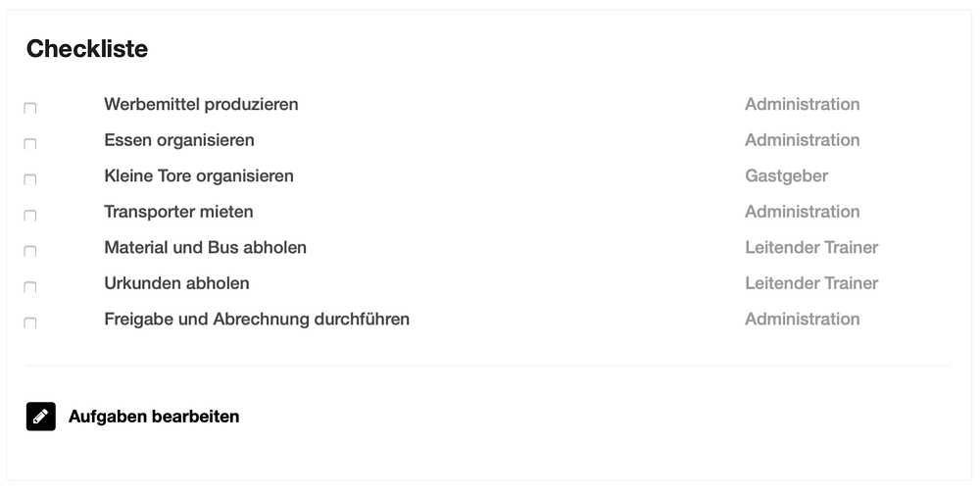Mark Kleine Tore organisieren as done
This screenshot has width=980, height=494.
coord(30,179)
